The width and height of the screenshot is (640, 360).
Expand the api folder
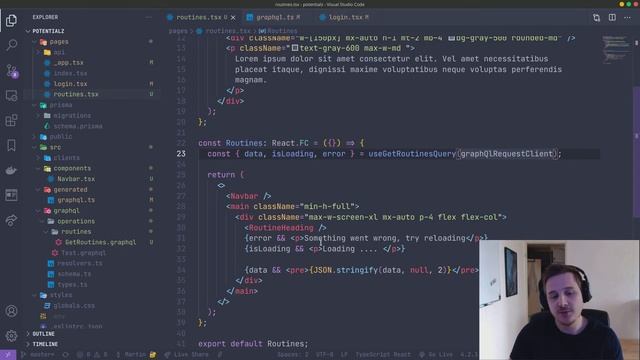click(59, 52)
